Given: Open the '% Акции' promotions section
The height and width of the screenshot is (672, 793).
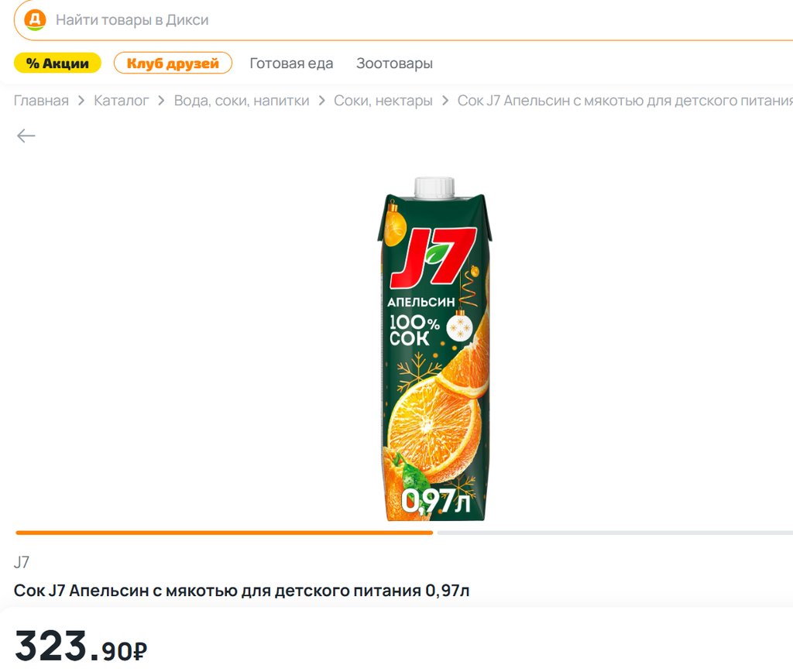Looking at the screenshot, I should (x=57, y=63).
